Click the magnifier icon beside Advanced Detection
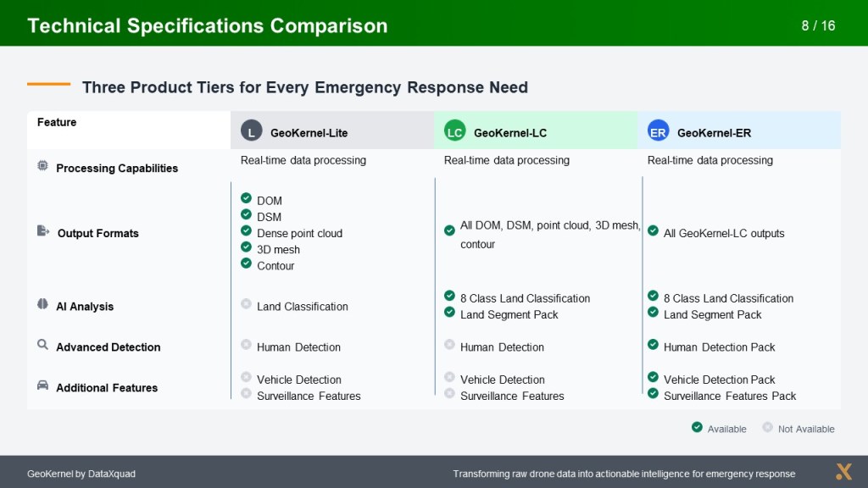The image size is (868, 488). [x=42, y=345]
